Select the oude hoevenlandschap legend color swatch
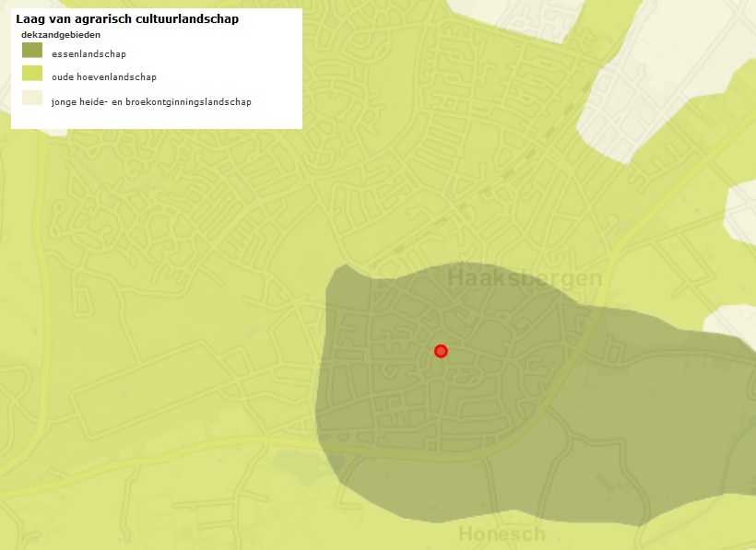Viewport: 756px width, 550px height. click(x=32, y=75)
